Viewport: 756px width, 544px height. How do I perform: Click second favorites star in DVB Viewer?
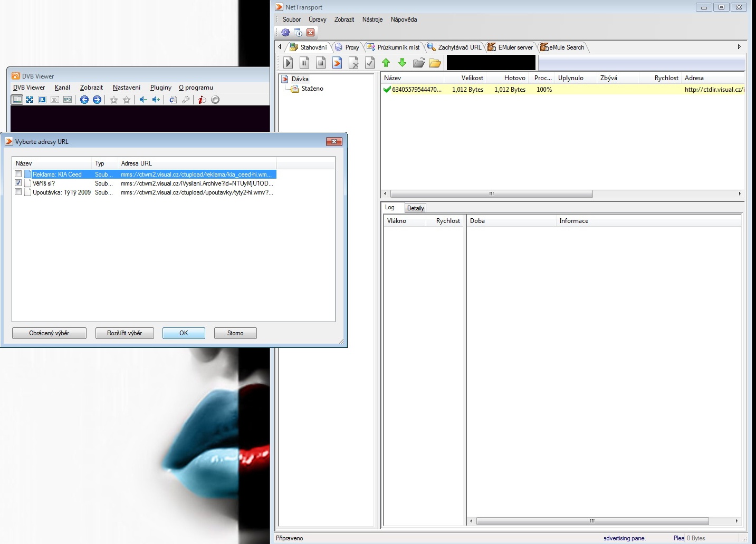pyautogui.click(x=127, y=100)
